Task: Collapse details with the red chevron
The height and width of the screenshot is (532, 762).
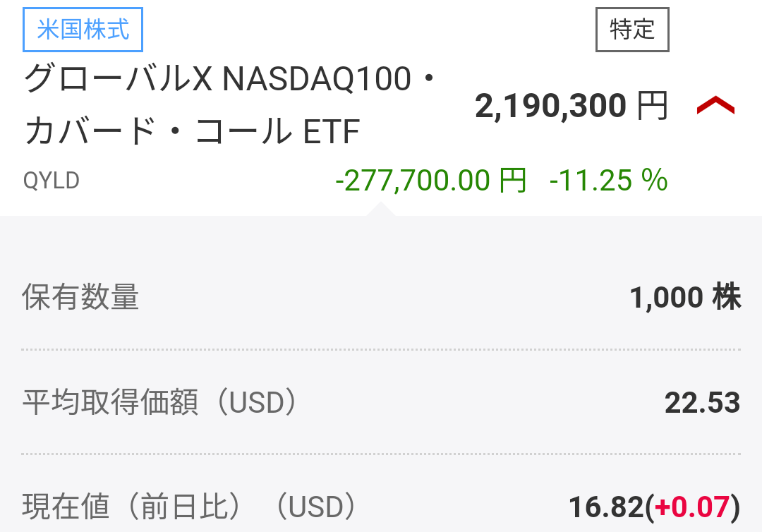Action: tap(715, 107)
